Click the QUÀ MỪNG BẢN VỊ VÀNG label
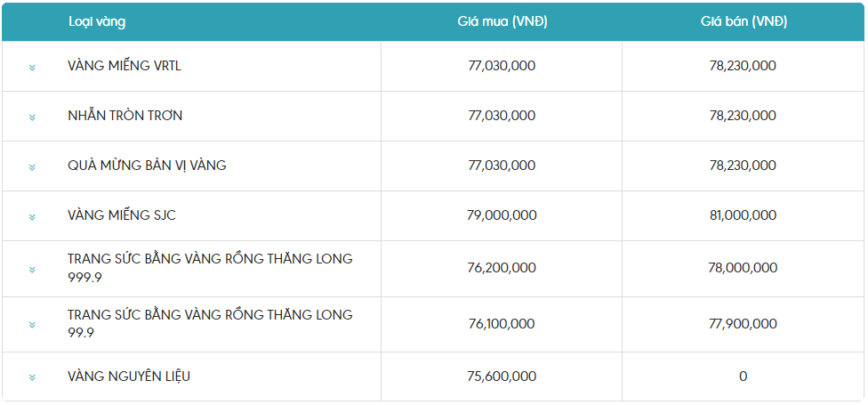 tap(147, 166)
